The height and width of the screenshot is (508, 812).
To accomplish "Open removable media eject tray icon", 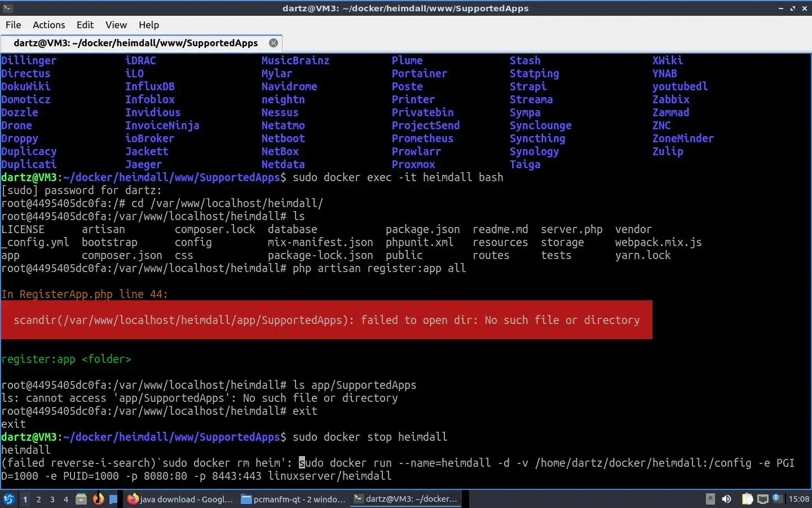I will (x=710, y=499).
